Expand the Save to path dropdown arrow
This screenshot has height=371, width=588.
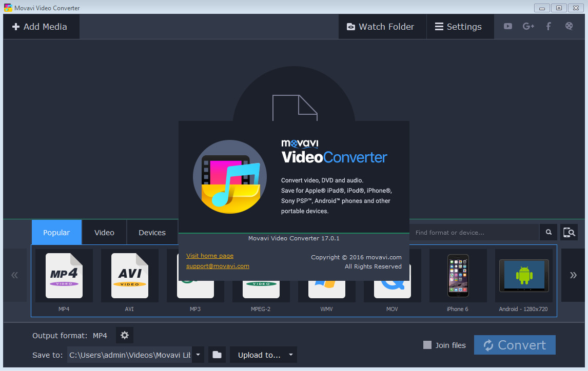[x=198, y=355]
